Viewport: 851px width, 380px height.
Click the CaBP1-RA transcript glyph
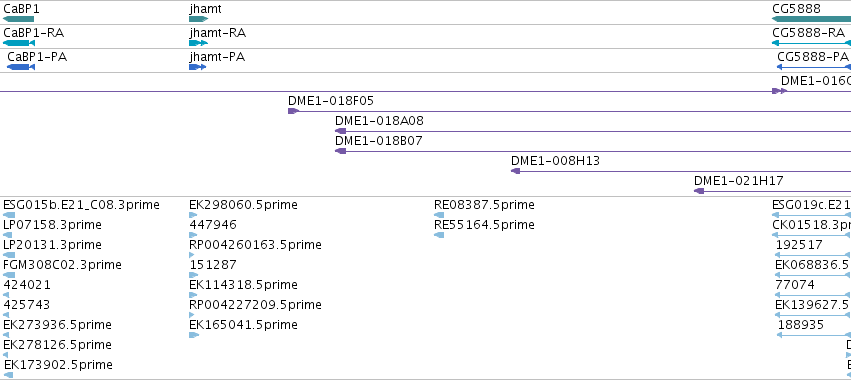pyautogui.click(x=19, y=43)
